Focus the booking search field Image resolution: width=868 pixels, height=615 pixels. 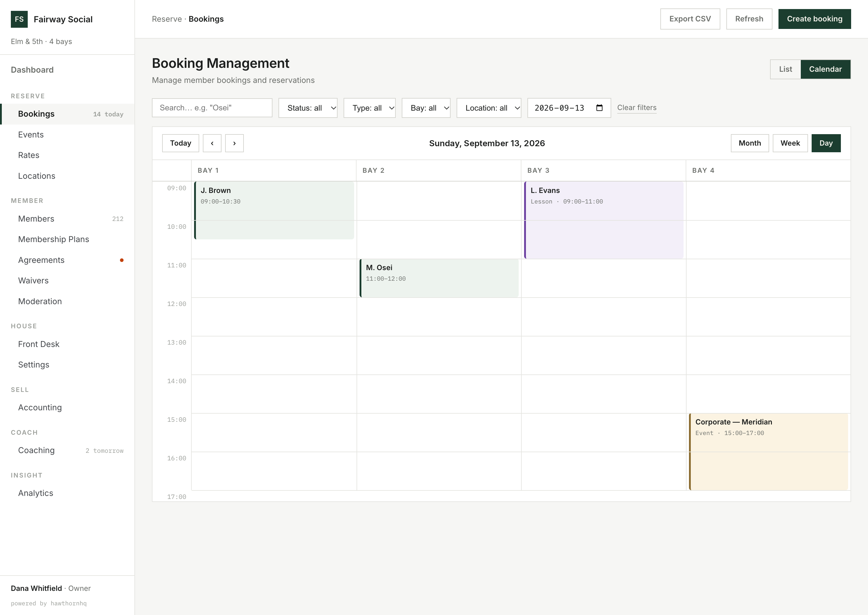212,108
